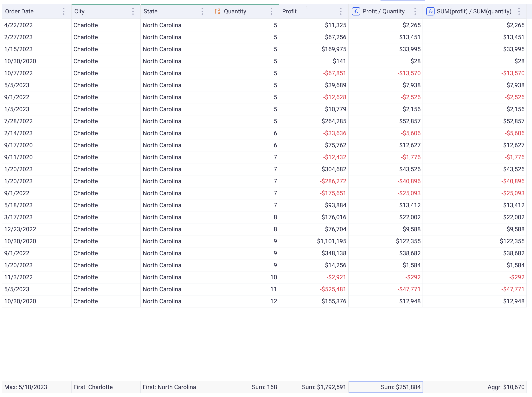This screenshot has width=532, height=397.
Task: Click Order Date column header
Action: [19, 11]
